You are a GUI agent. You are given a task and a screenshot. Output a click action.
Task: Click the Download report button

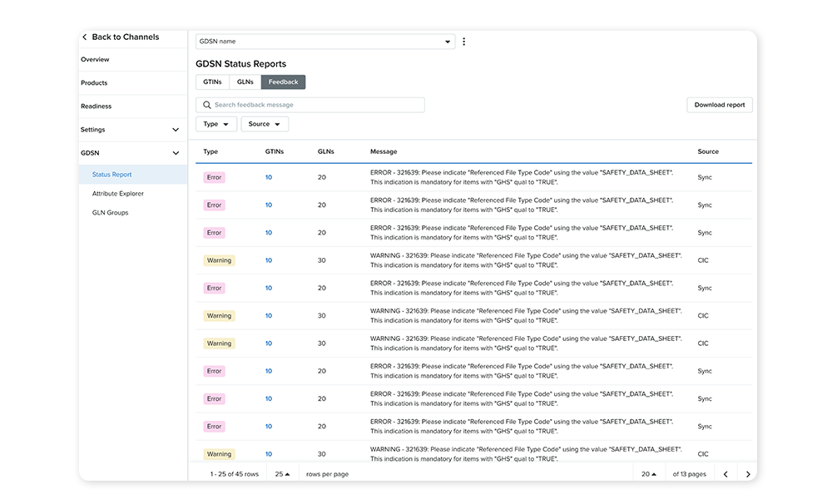pos(720,105)
